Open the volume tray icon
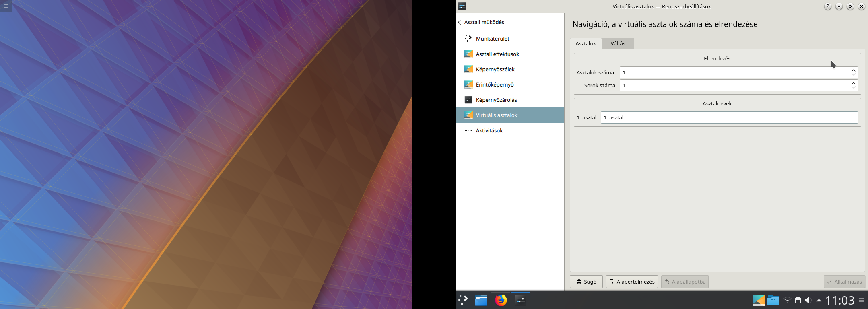The height and width of the screenshot is (309, 868). [x=808, y=301]
